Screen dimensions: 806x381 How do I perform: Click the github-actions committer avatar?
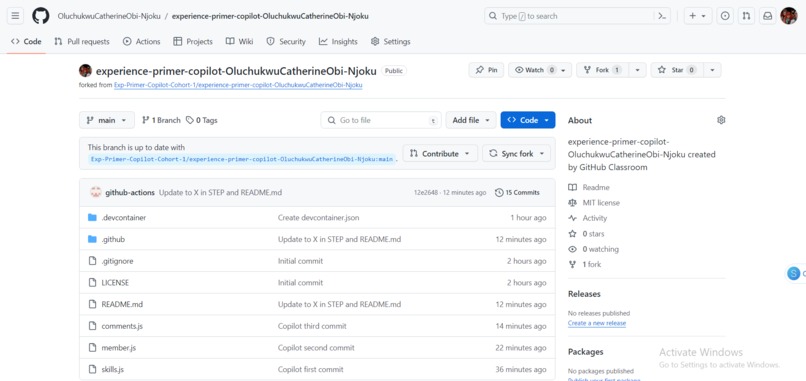tap(96, 192)
